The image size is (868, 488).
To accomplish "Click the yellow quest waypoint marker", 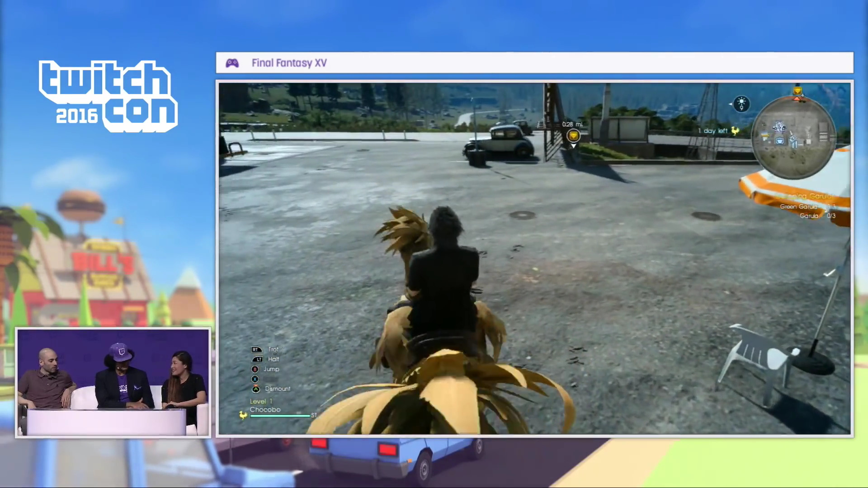I will click(573, 136).
